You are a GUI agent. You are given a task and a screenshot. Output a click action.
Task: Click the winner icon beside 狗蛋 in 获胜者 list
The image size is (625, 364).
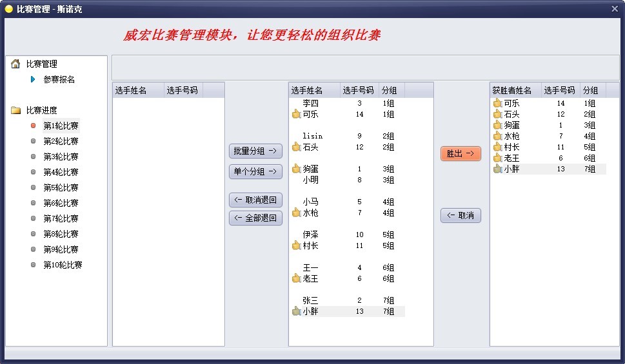[x=497, y=125]
